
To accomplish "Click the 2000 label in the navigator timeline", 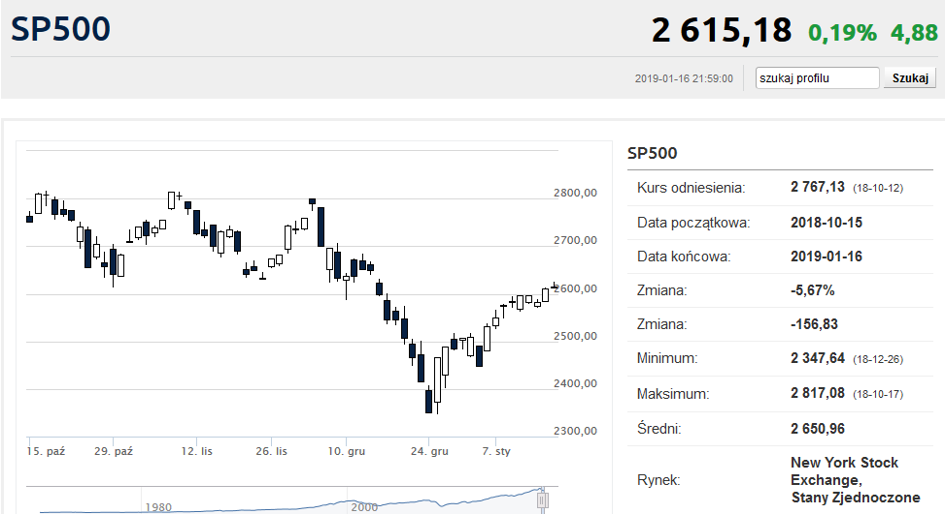I will pos(364,507).
